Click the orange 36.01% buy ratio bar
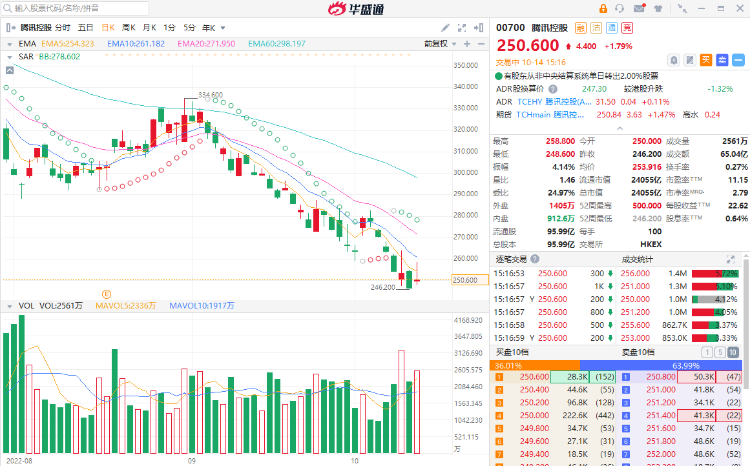This screenshot has height=466, width=750. [535, 366]
